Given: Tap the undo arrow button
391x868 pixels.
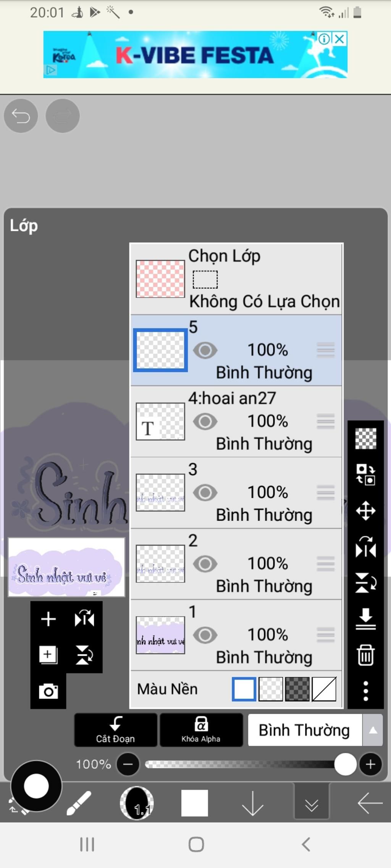Looking at the screenshot, I should (x=21, y=116).
